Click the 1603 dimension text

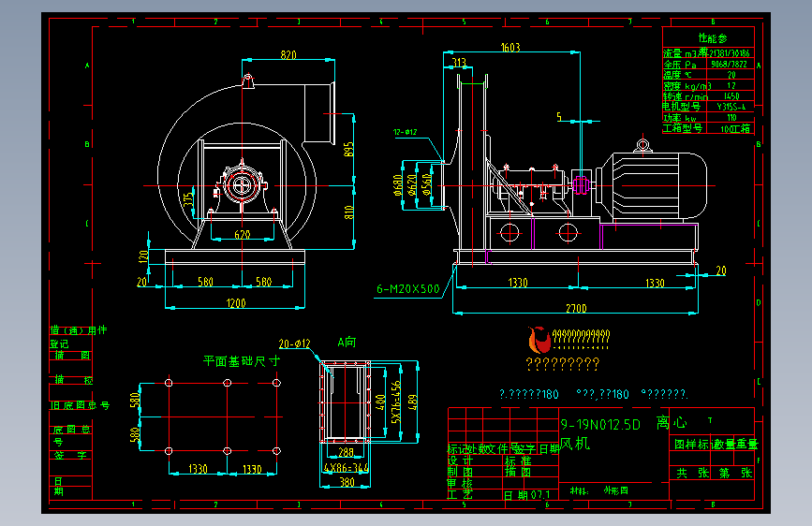(510, 48)
